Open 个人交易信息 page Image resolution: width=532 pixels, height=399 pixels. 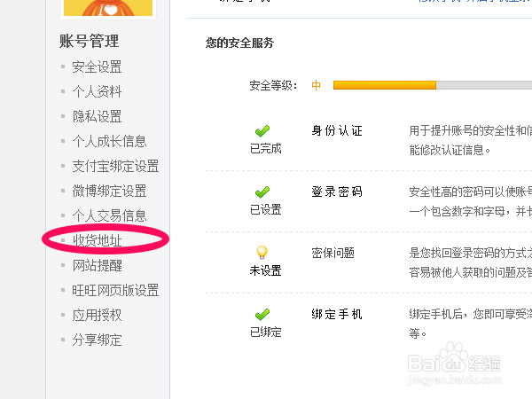110,216
